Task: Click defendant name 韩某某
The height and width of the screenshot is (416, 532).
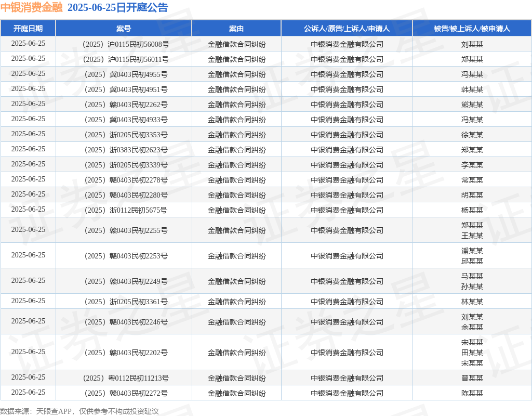Action: coord(472,89)
